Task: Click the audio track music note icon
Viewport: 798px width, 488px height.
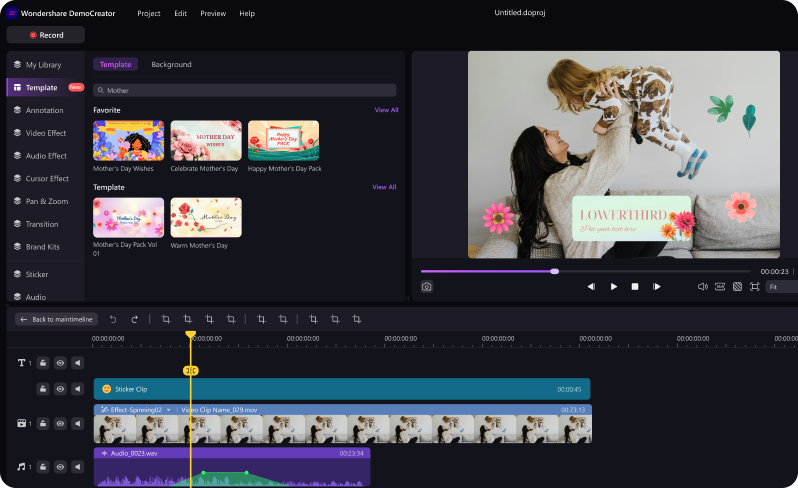Action: click(21, 467)
